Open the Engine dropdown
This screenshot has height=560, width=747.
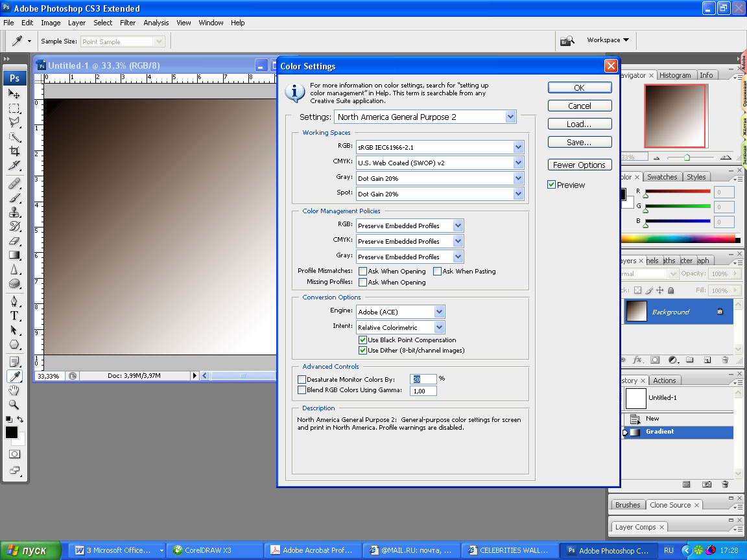401,312
